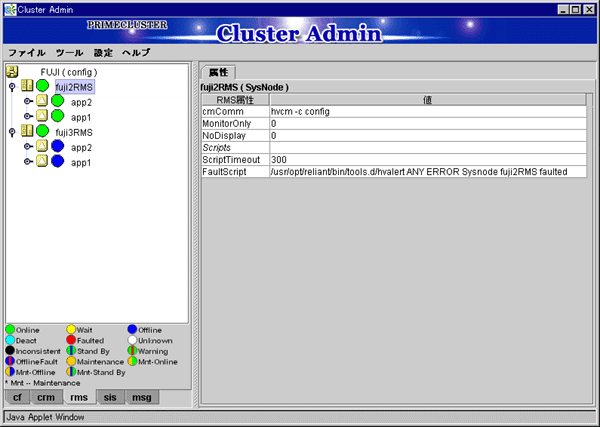Screen dimensions: 600x427
Task: Click the blue offline circle for app1 under fuji3RMS
Action: [58, 161]
